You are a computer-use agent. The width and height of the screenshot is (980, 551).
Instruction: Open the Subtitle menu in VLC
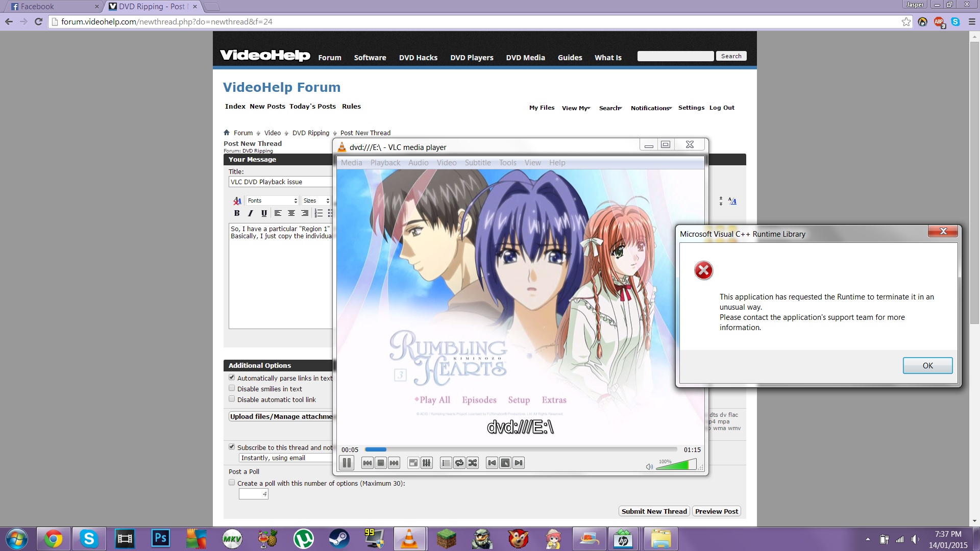[x=477, y=163]
